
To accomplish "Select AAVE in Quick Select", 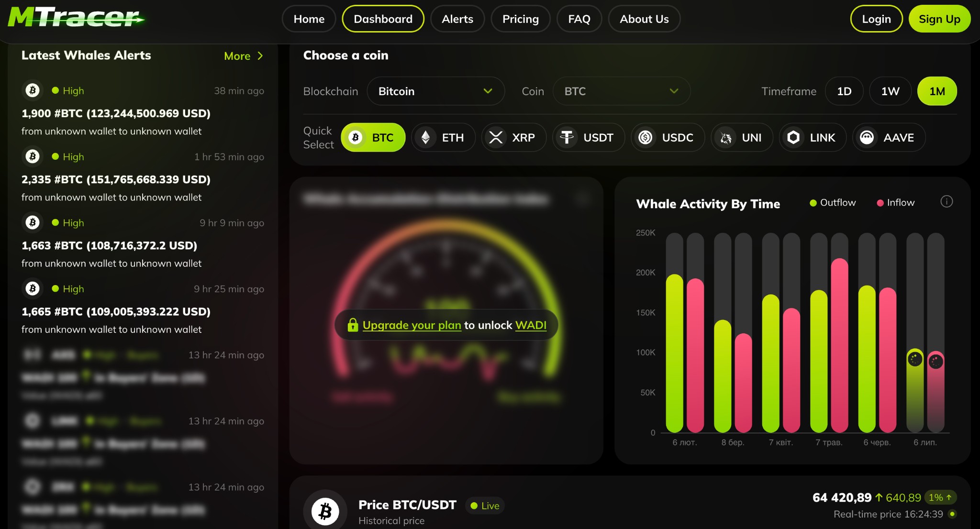I will pyautogui.click(x=889, y=138).
